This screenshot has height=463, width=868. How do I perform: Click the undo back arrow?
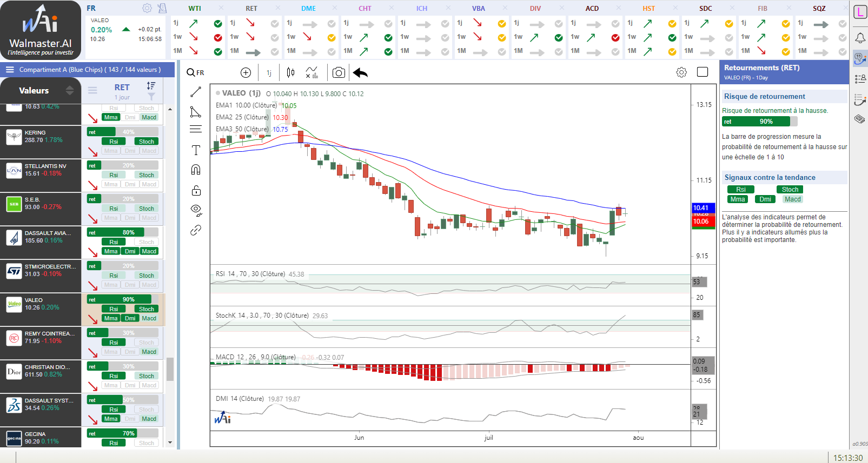pyautogui.click(x=360, y=73)
